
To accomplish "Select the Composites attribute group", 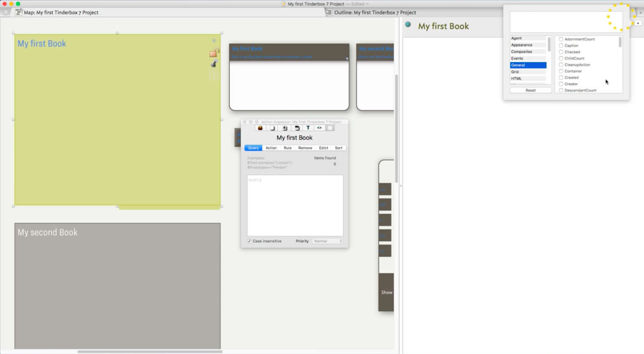I will pos(528,52).
